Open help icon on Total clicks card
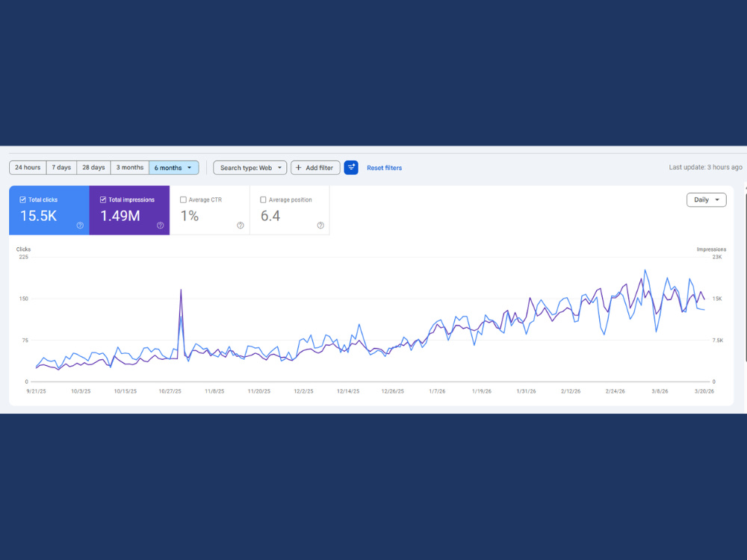The height and width of the screenshot is (560, 747). (80, 225)
